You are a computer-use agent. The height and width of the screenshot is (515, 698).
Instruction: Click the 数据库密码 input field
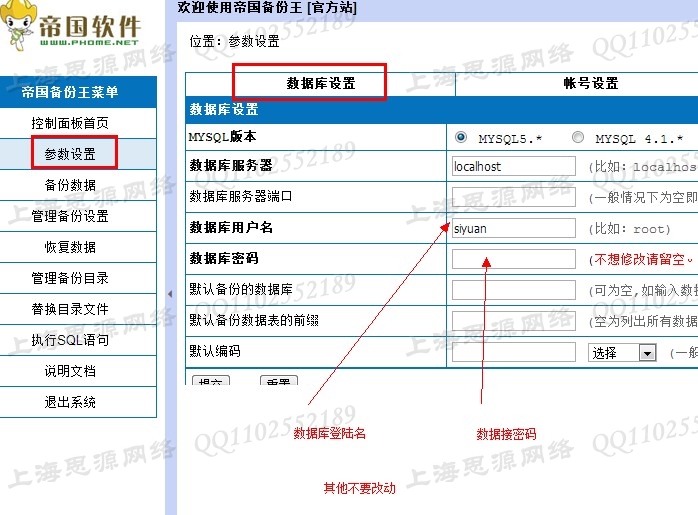click(514, 259)
